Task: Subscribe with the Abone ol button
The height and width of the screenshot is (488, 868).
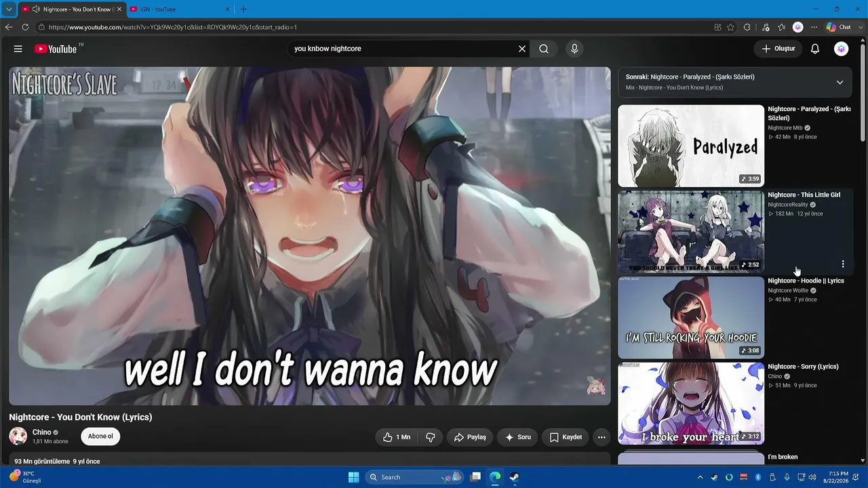Action: 100,436
